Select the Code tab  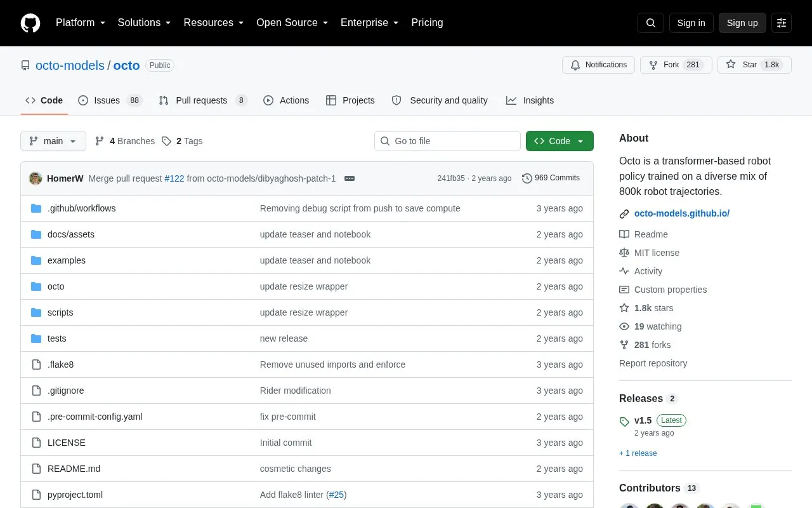tap(44, 100)
